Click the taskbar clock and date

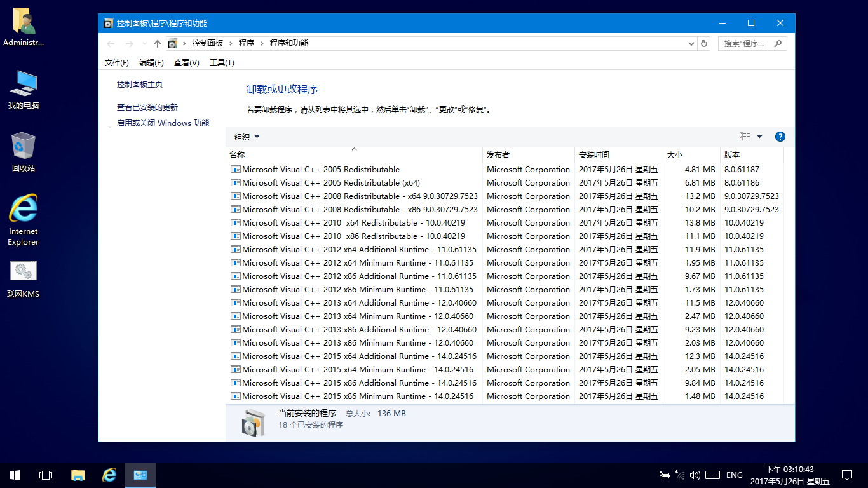tap(790, 475)
